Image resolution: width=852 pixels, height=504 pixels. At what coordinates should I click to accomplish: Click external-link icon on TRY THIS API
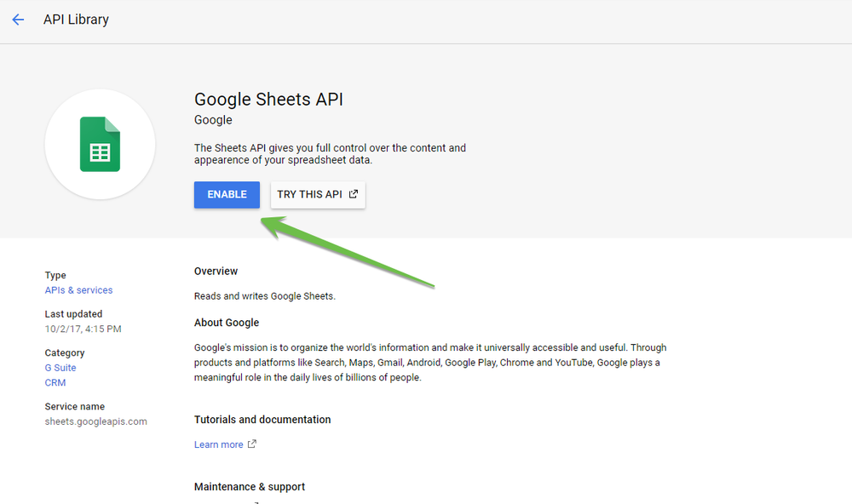pos(354,194)
